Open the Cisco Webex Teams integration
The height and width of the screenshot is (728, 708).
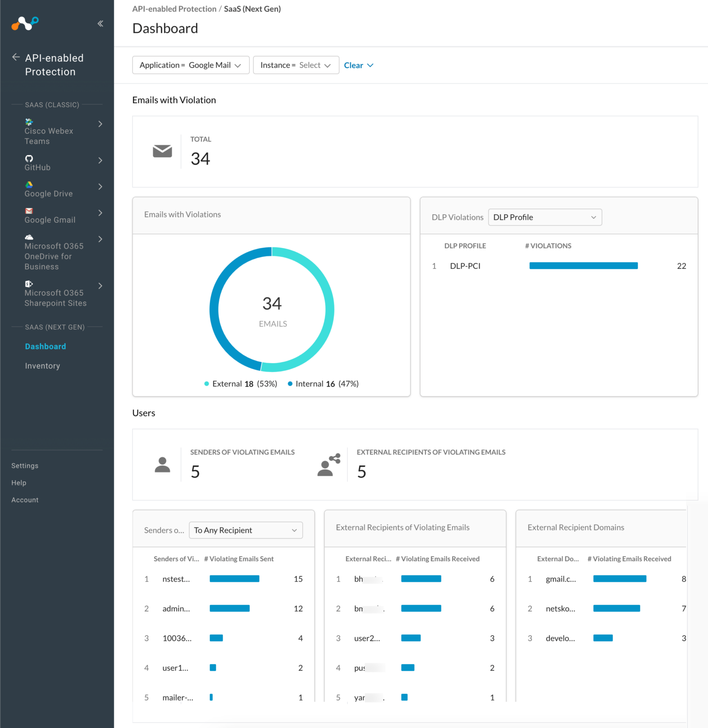[49, 131]
